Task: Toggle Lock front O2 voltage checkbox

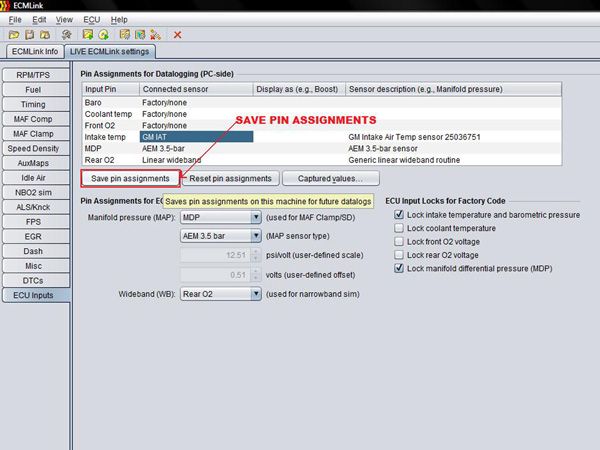Action: click(x=399, y=241)
